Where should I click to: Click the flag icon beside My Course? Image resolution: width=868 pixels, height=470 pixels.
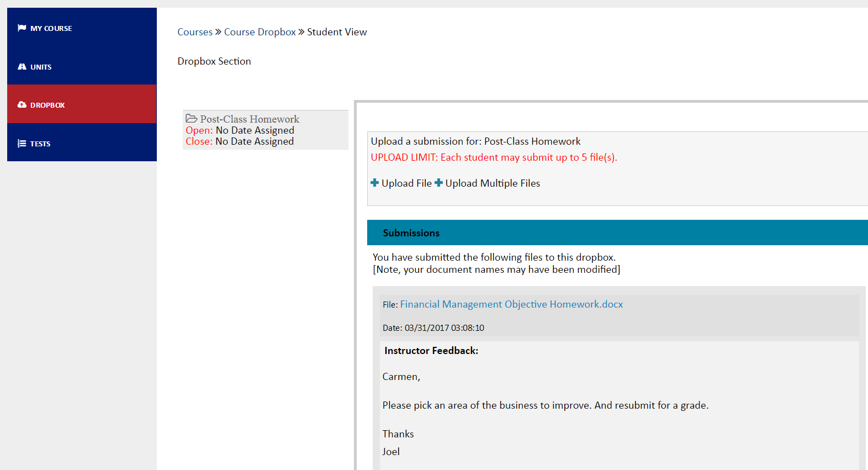coord(22,28)
